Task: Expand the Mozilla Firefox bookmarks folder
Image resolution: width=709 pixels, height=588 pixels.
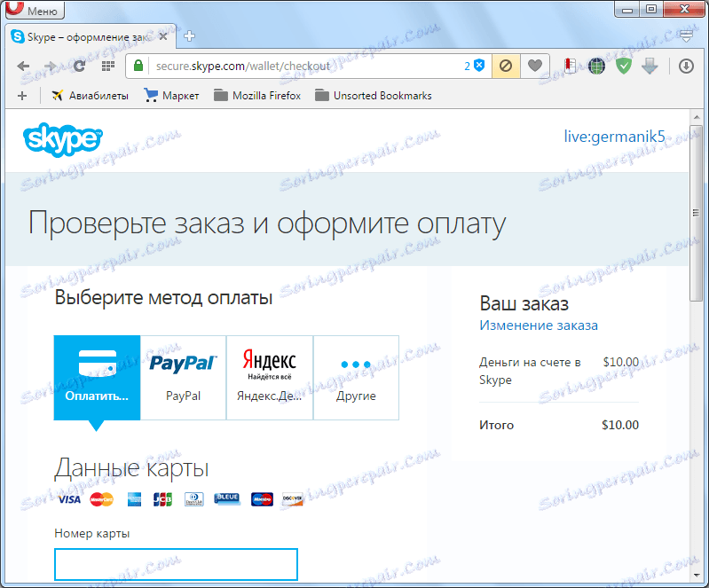Action: (x=257, y=96)
